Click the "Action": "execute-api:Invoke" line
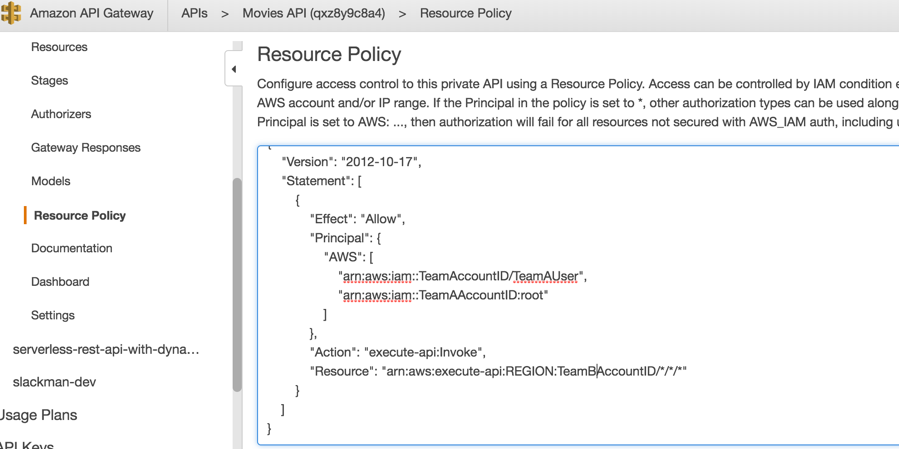899x449 pixels. (398, 352)
